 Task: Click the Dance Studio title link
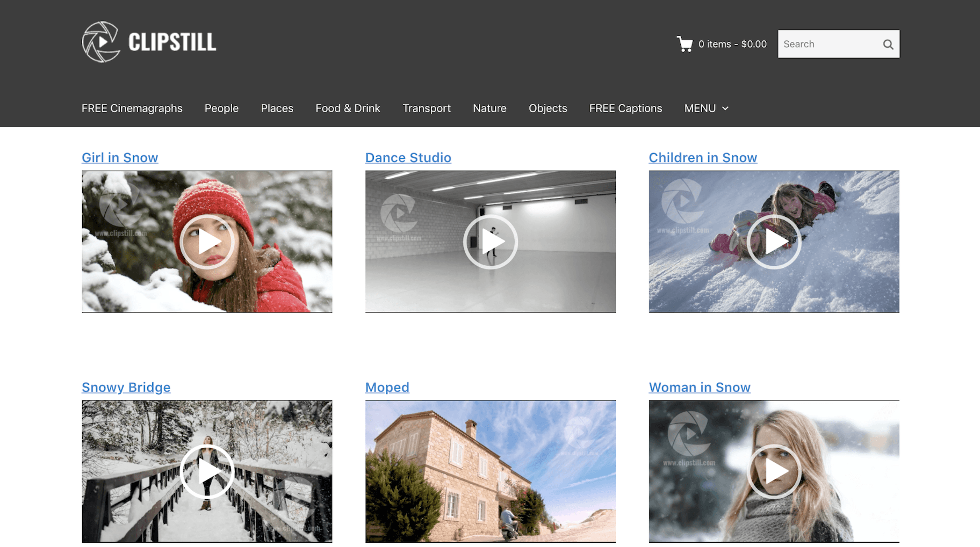click(x=408, y=157)
